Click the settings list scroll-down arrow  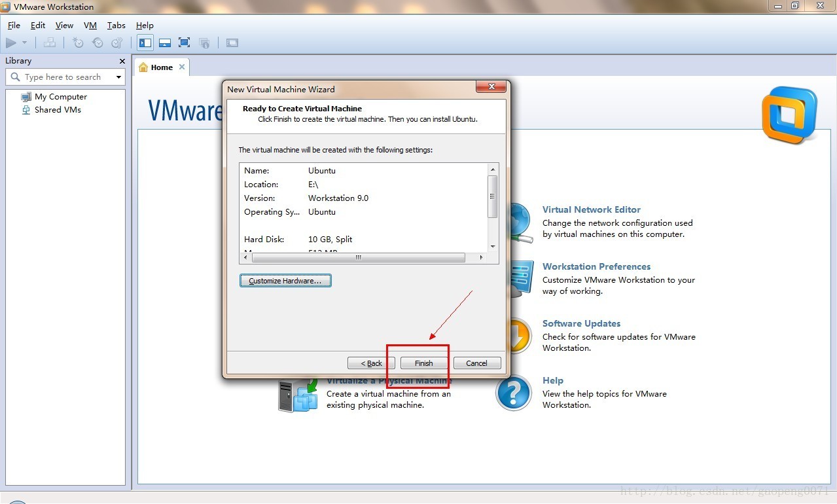coord(493,246)
